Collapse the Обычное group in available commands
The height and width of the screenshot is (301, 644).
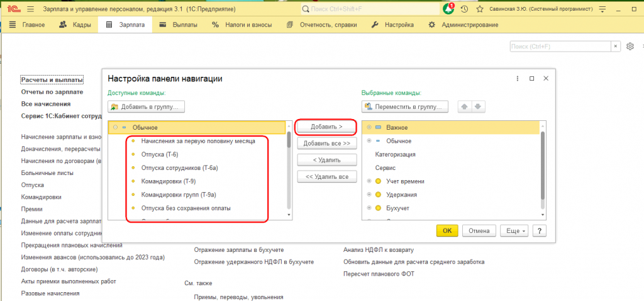click(x=115, y=128)
